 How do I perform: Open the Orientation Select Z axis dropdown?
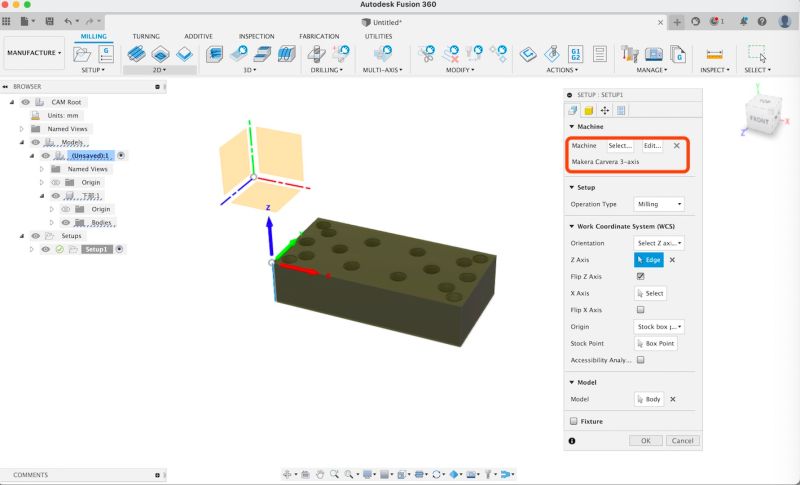pyautogui.click(x=659, y=243)
